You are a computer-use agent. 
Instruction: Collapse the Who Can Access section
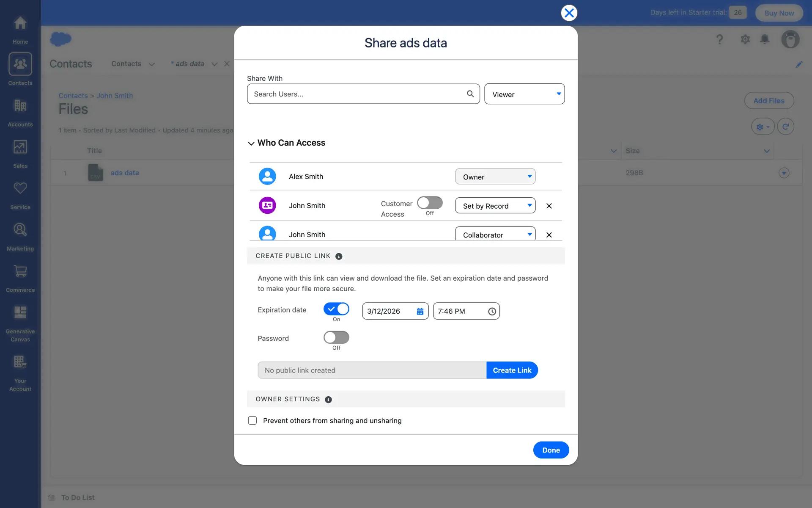(251, 144)
